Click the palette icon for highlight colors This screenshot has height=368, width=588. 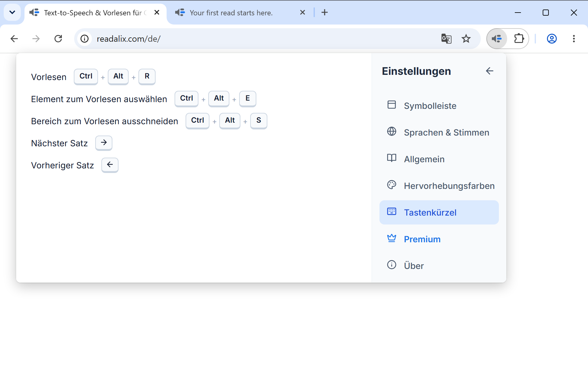click(392, 185)
